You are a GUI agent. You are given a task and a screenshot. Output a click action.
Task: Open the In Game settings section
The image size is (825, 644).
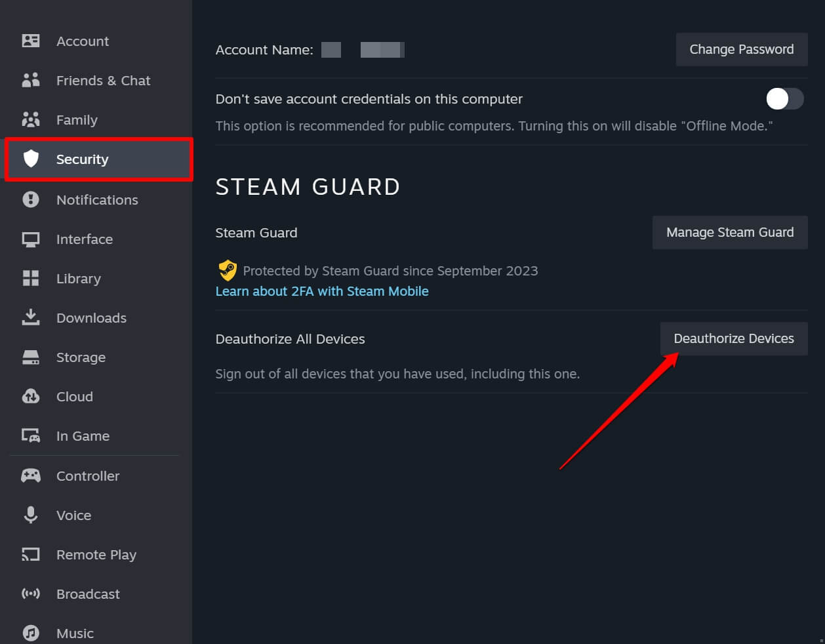(82, 435)
